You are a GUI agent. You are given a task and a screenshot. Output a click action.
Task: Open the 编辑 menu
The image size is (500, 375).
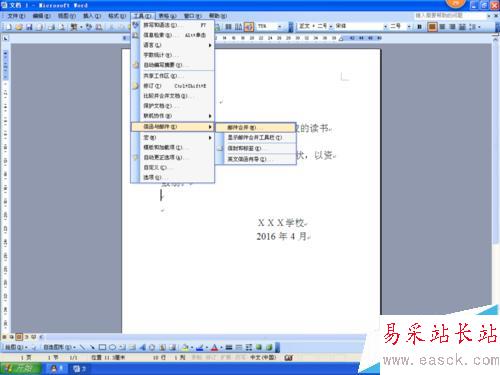tap(42, 16)
